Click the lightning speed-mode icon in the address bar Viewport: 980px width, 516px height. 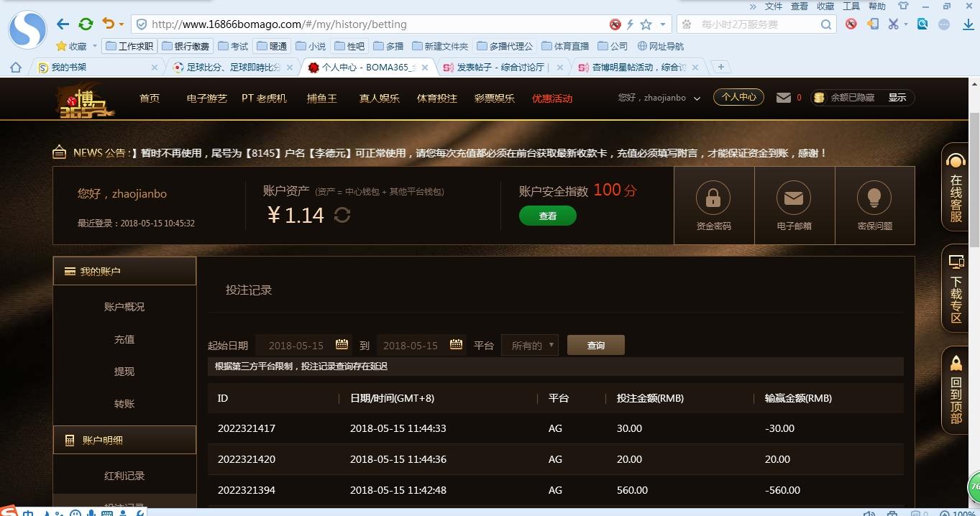[x=630, y=24]
